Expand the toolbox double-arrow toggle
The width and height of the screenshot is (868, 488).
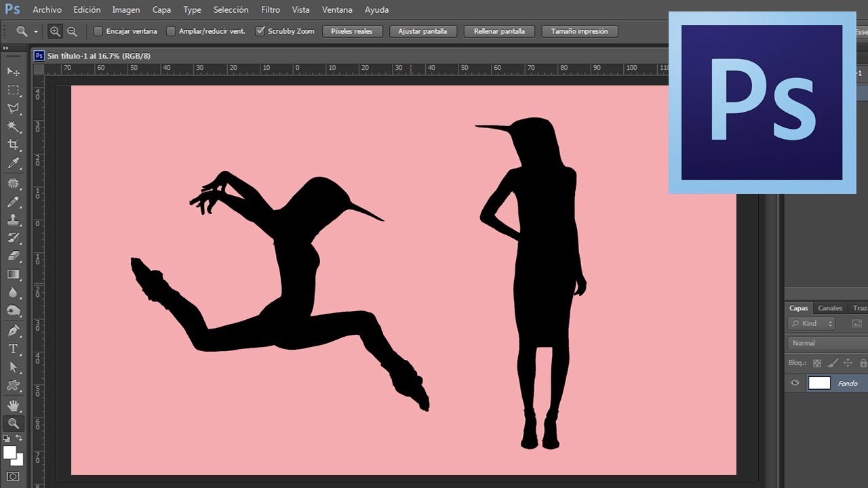5,48
